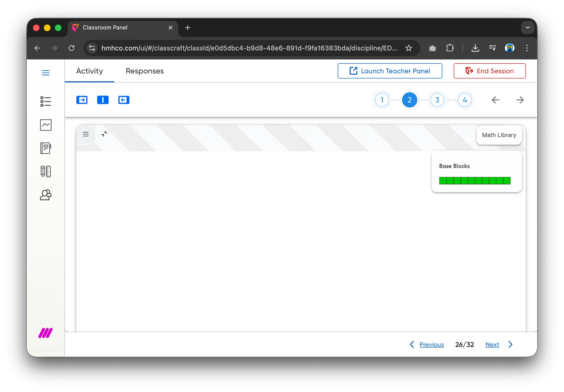Open the list view sidebar icon
This screenshot has height=392, width=564.
point(46,102)
